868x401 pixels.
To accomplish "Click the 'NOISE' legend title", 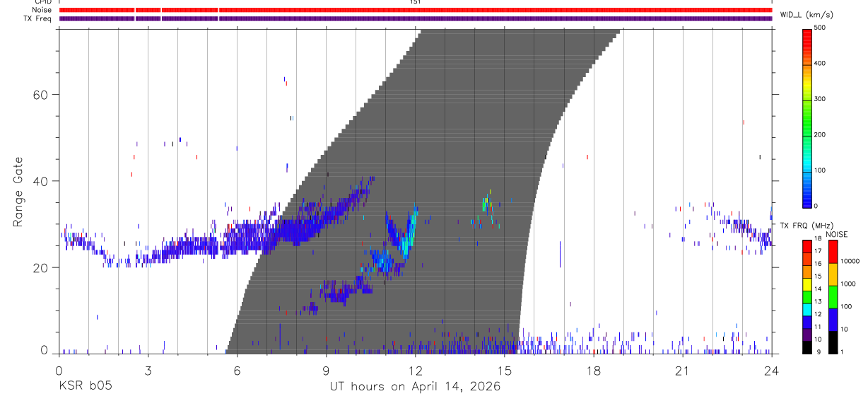I will [835, 233].
